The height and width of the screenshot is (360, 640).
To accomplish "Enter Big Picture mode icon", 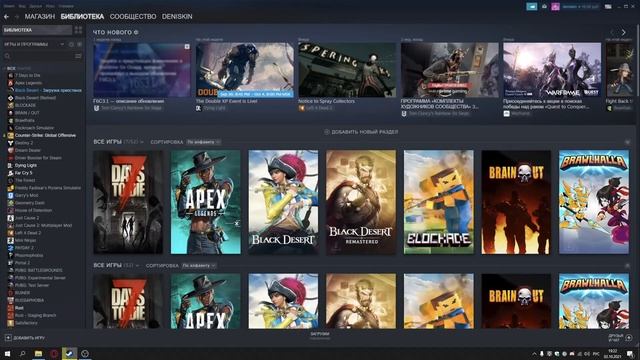I will point(608,7).
